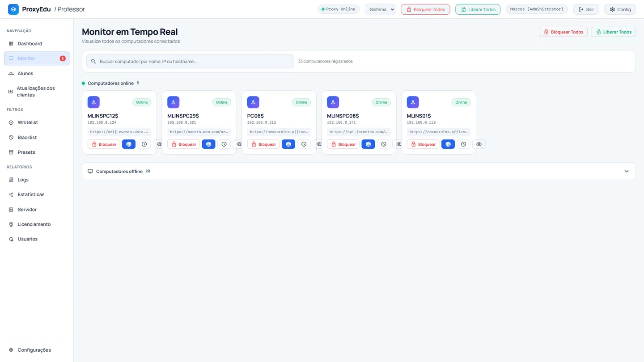Screen dimensions: 644x362
Task: Click the ProxyEdu graduation cap logo
Action: [13, 9]
